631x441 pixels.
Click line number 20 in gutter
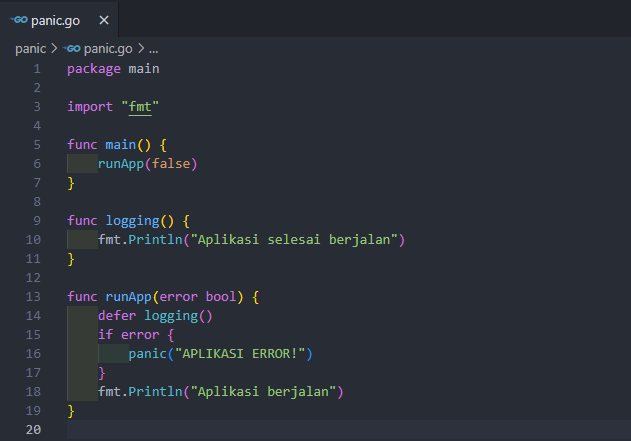[33, 430]
